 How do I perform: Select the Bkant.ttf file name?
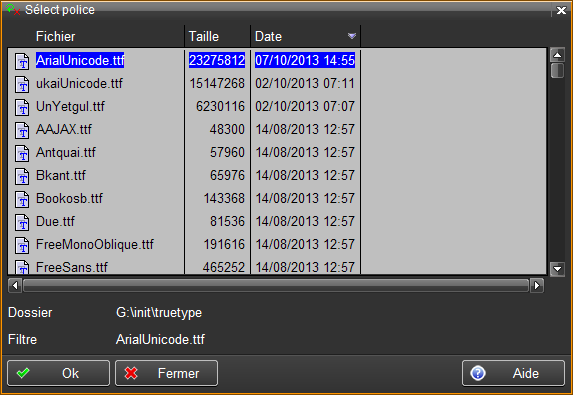point(61,175)
